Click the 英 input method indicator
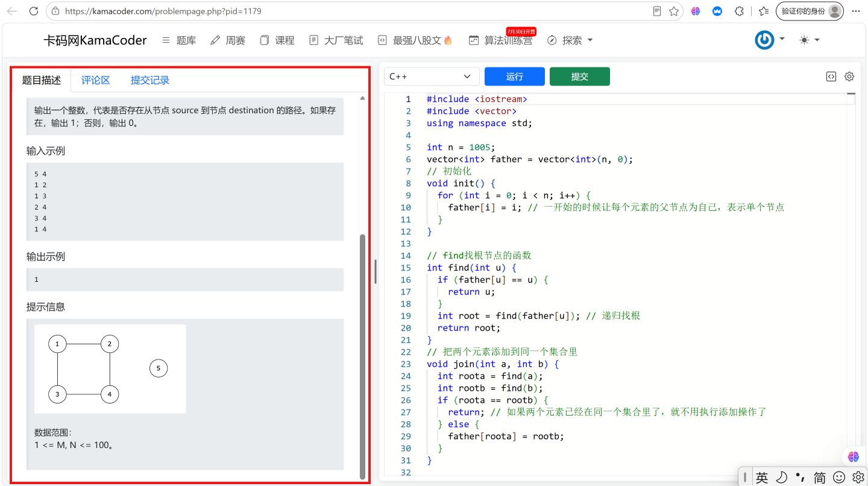Viewport: 868px width, 486px height. click(762, 478)
